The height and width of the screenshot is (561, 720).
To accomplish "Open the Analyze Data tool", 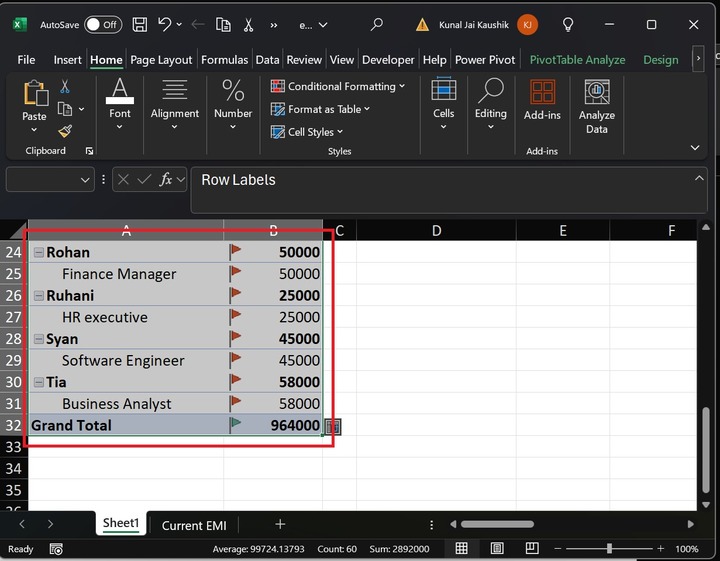I will 597,107.
